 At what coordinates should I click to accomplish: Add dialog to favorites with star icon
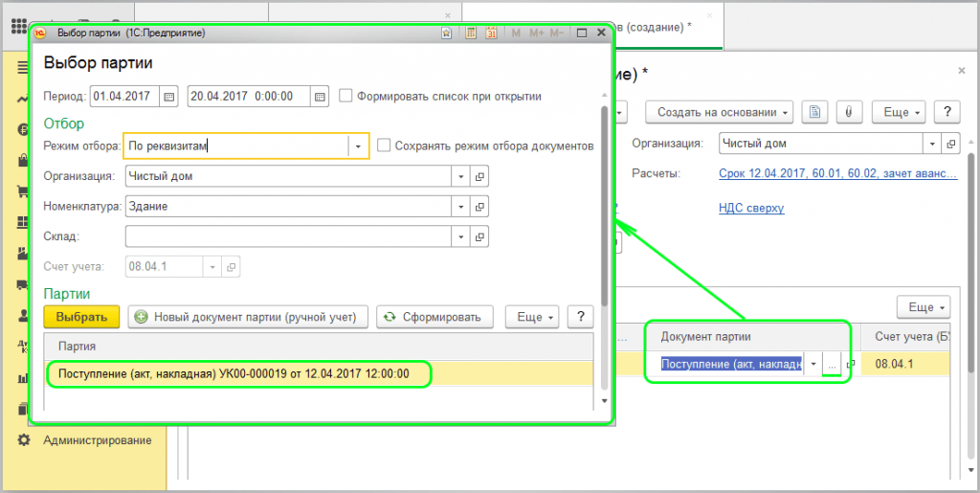pos(447,33)
